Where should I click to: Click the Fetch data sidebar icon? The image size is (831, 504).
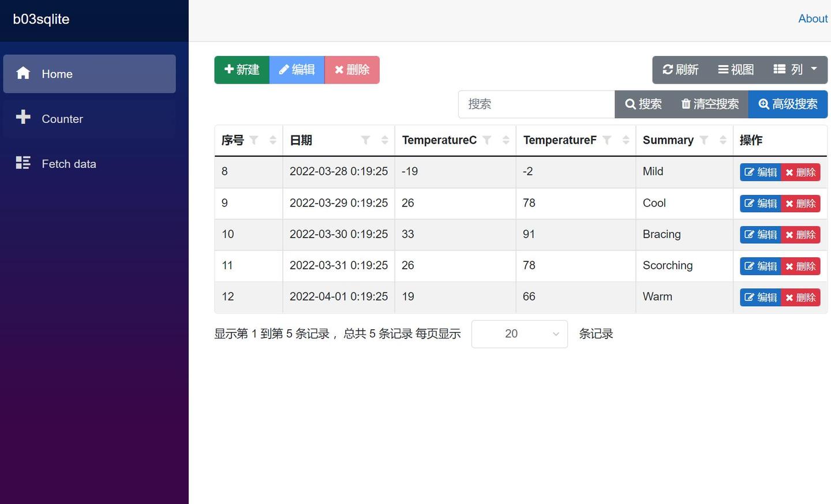(x=23, y=163)
